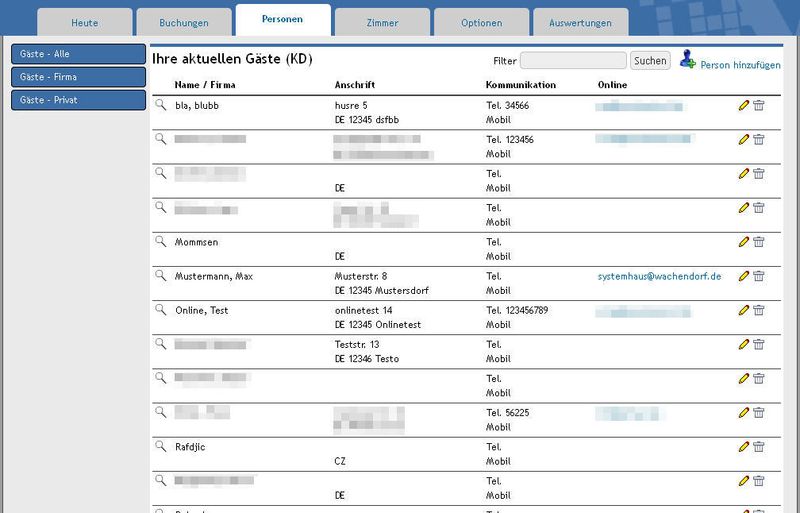Delete the Rafdjic entry
This screenshot has width=800, height=513.
pyautogui.click(x=759, y=446)
